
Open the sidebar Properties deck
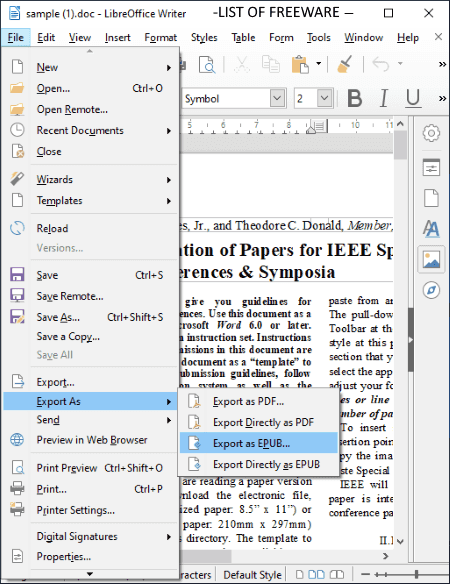431,167
